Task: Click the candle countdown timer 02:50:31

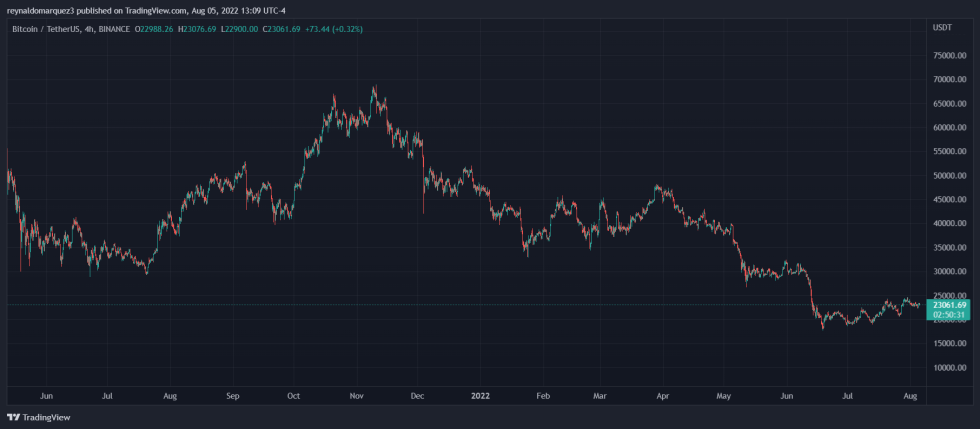Action: (x=949, y=315)
